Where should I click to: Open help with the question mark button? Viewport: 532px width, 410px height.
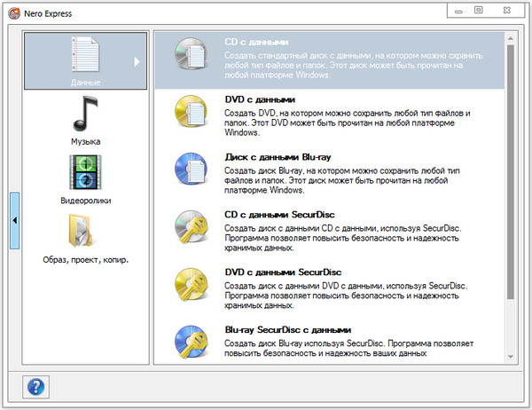[36, 387]
